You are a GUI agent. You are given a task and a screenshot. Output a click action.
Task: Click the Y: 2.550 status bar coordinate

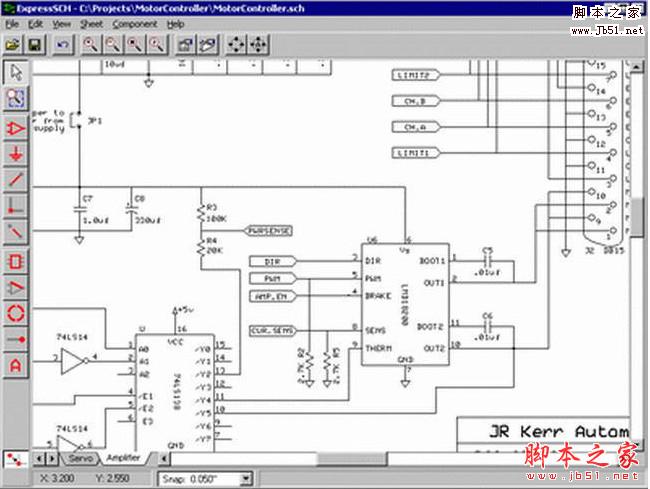coord(112,479)
